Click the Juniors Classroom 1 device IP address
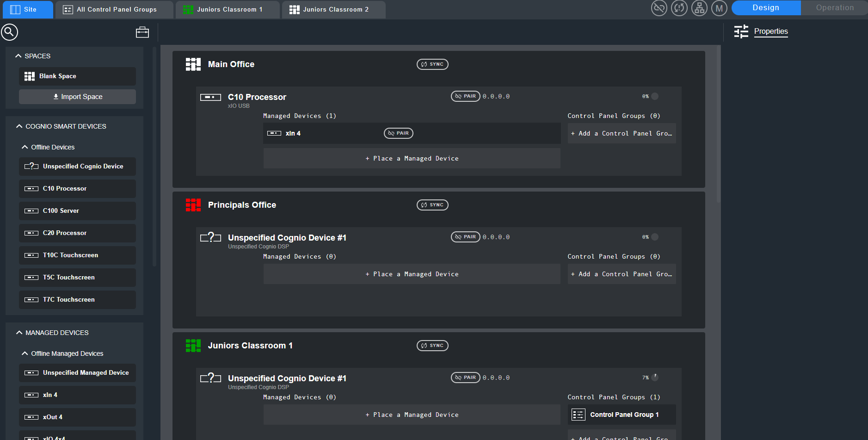This screenshot has width=868, height=440. [x=496, y=378]
